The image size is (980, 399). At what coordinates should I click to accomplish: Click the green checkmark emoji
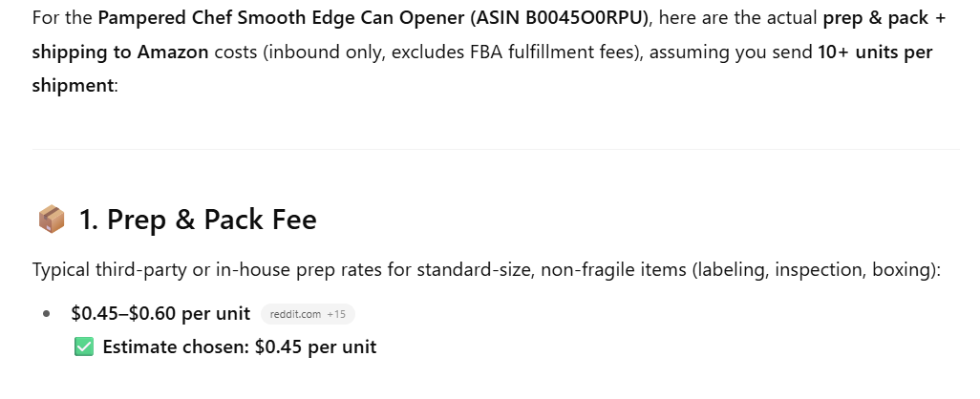point(83,346)
